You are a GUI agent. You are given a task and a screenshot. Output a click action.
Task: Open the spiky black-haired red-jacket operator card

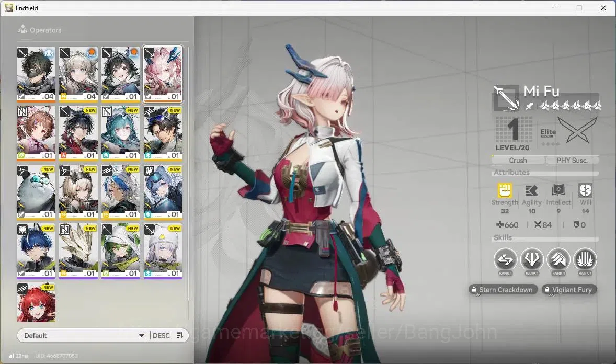(x=78, y=133)
